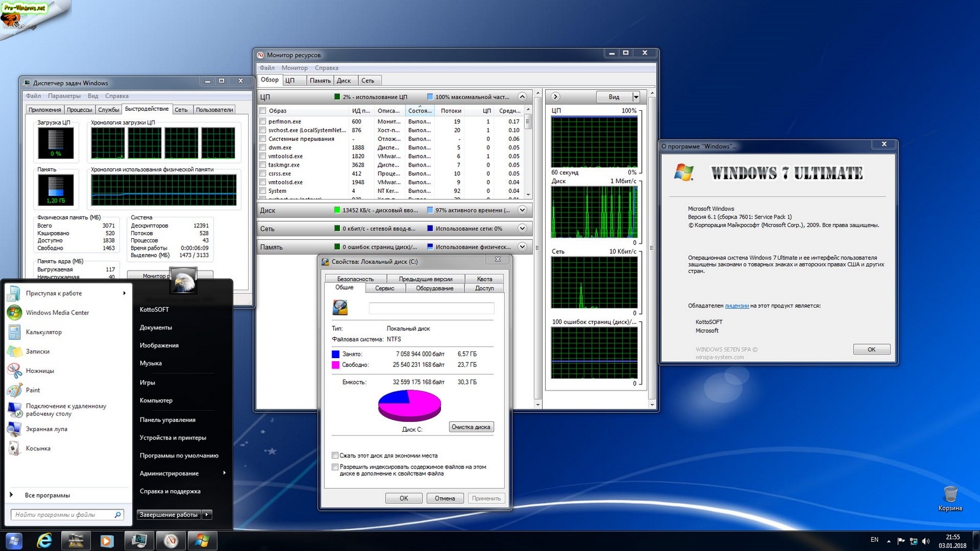Enable 'Сжать этот диск' compression checkbox
Viewport: 980px width, 551px height.
(x=335, y=455)
